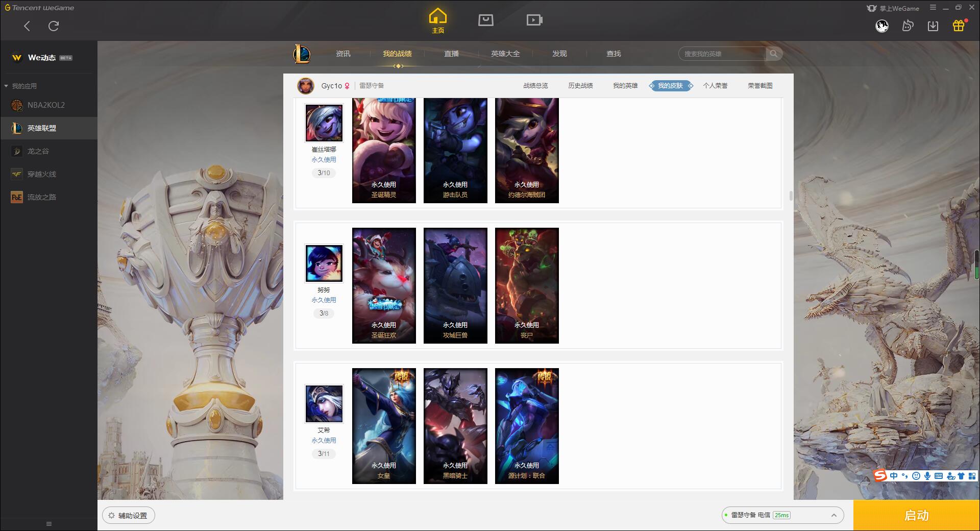Collapse the 我的应用 section
Screen dimensions: 980x531
(6, 86)
